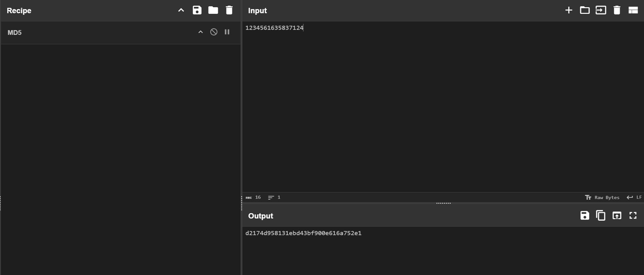Replace input with the output
The width and height of the screenshot is (644, 275).
coord(617,215)
